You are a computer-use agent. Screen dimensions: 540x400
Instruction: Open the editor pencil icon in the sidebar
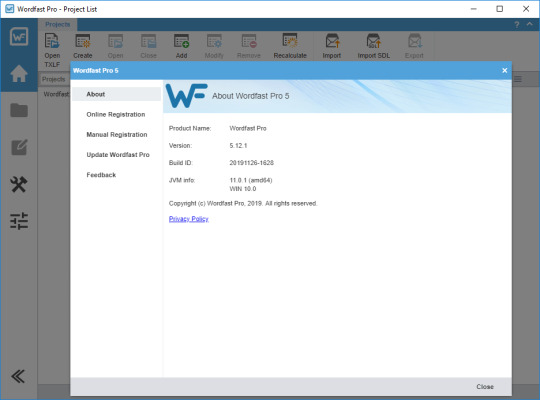(19, 147)
